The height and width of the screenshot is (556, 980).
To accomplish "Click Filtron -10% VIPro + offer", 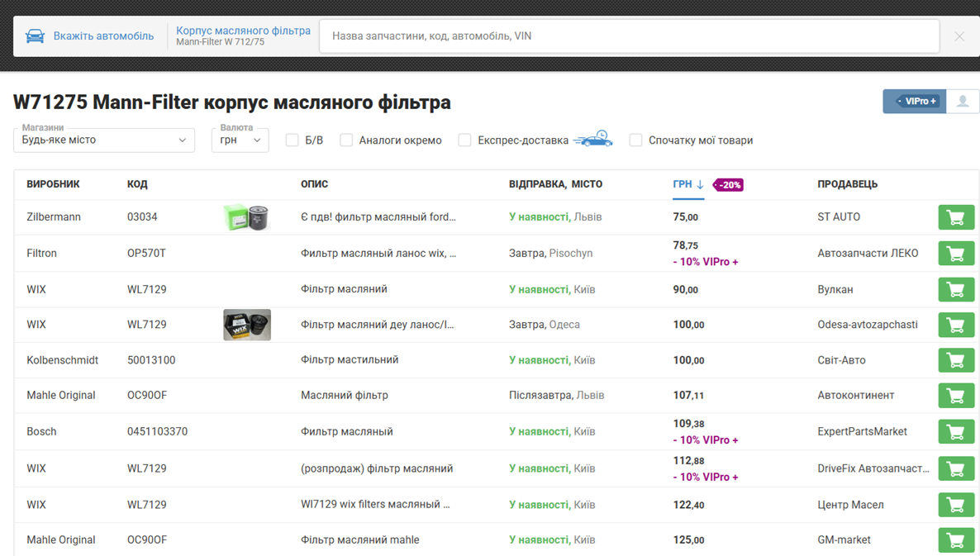I will click(x=706, y=262).
